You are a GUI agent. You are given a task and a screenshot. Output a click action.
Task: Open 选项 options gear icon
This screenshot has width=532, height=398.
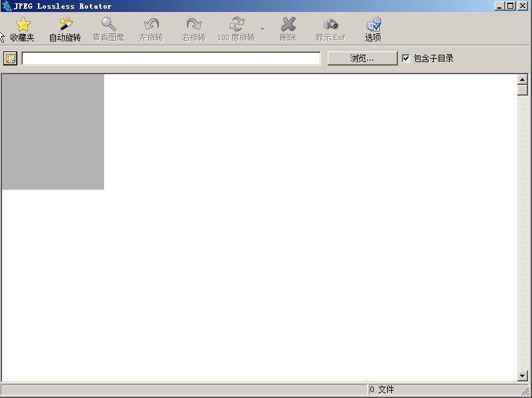(374, 24)
